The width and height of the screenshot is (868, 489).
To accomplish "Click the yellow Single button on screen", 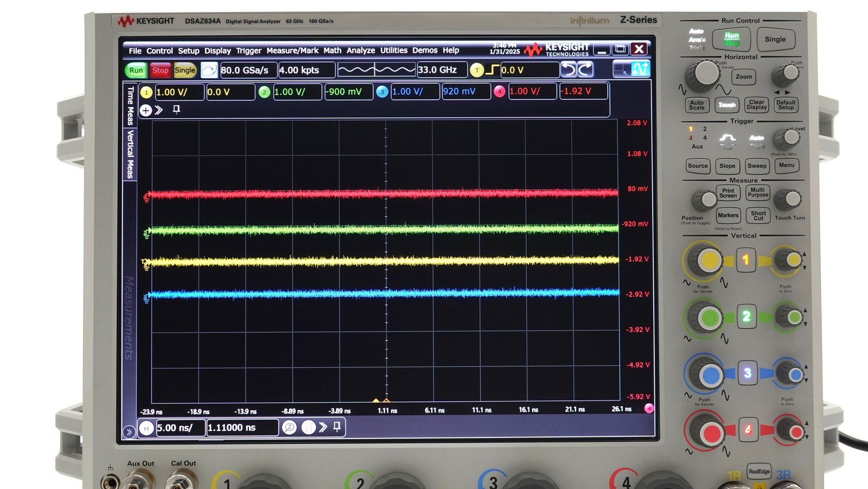I will click(184, 70).
